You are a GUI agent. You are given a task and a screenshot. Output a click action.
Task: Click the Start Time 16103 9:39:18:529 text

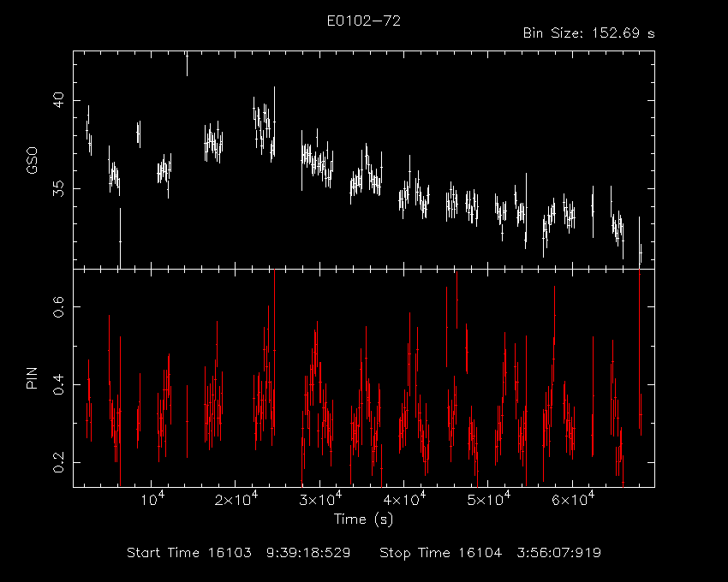[x=239, y=553]
